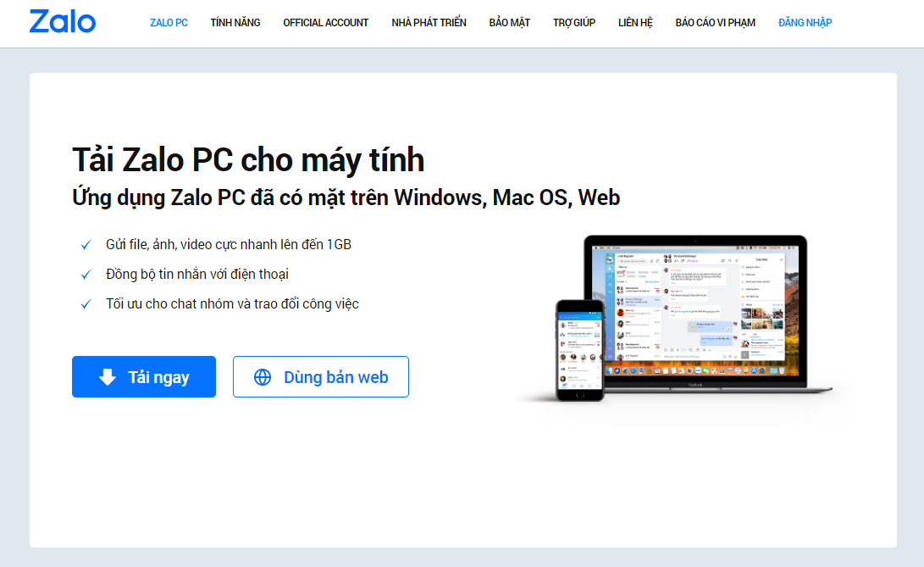Viewport: 924px width, 567px height.
Task: Click the Tải Zalo PC cho máy tính heading
Action: (248, 160)
